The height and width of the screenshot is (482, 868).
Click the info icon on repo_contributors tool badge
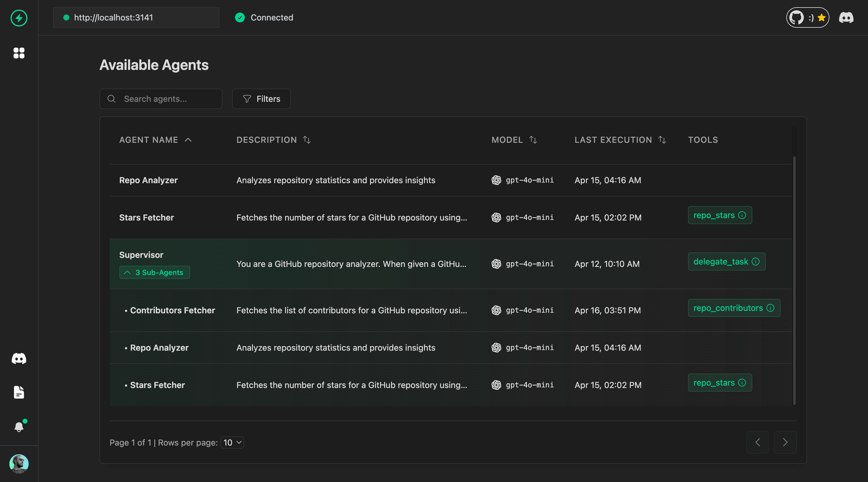coord(771,308)
